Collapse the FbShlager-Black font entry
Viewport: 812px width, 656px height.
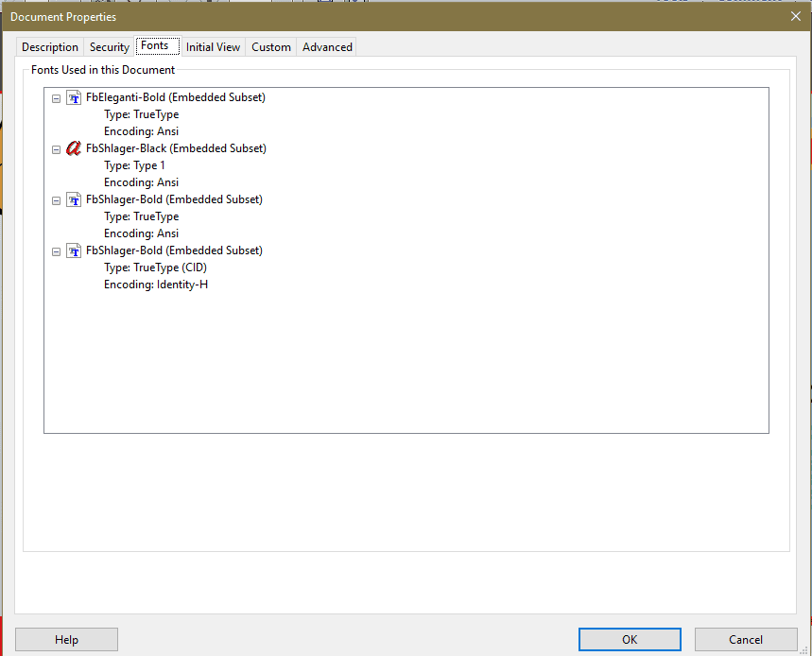pos(56,149)
